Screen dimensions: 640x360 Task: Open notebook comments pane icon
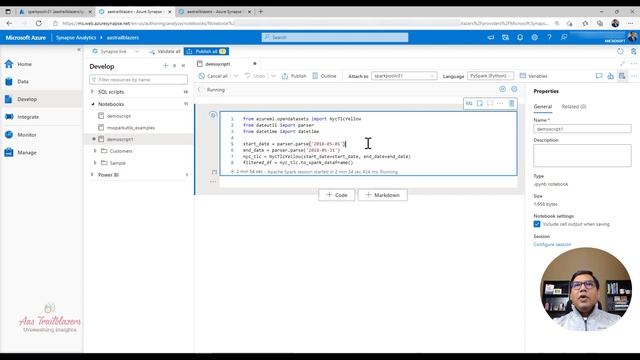coord(599,76)
